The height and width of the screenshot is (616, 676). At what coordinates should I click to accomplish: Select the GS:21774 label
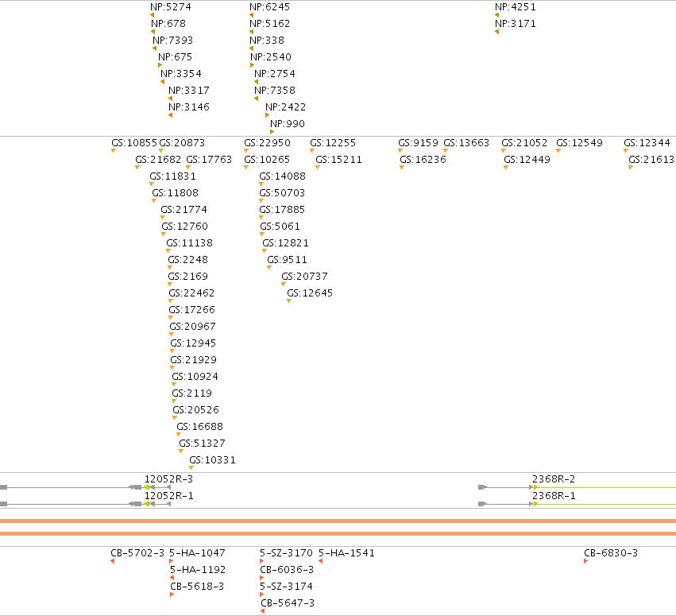183,210
